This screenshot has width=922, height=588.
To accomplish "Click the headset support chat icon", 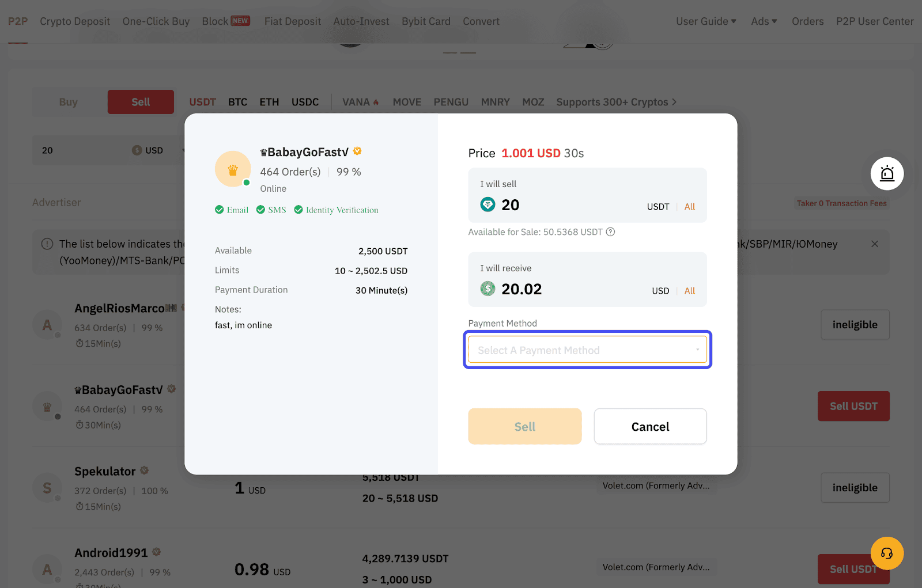I will pyautogui.click(x=887, y=553).
